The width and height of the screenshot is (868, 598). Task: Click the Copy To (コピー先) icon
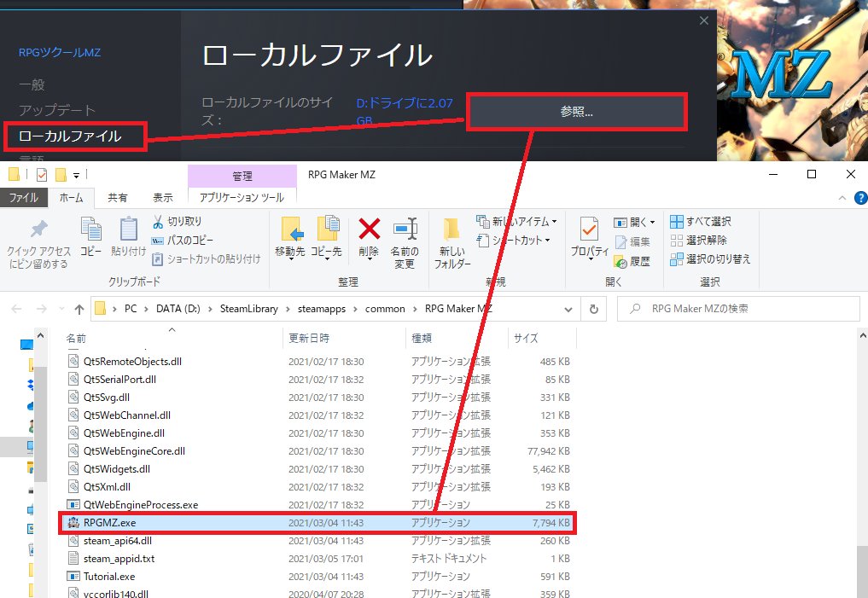click(x=327, y=229)
